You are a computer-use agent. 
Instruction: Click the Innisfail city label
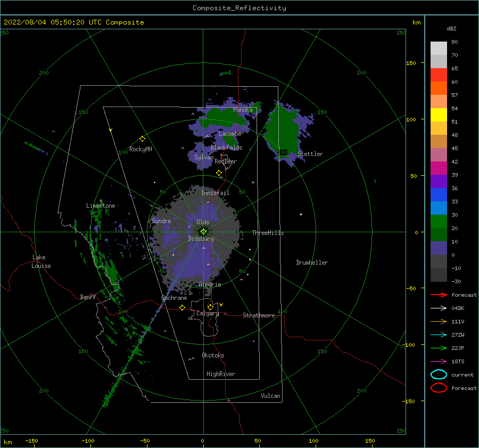[215, 193]
